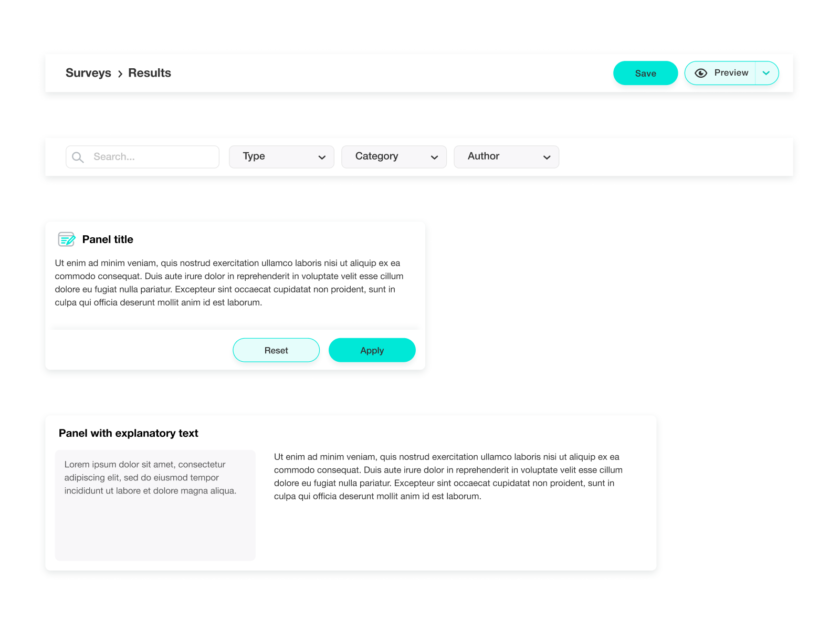Open the Category filter dropdown
Viewport: 840px width, 629px height.
(394, 156)
